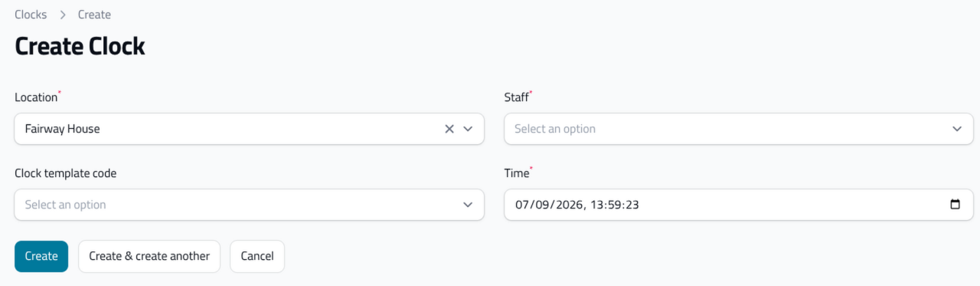Expand the Clock template code chevron
Screen dimensions: 980x286
[468, 205]
